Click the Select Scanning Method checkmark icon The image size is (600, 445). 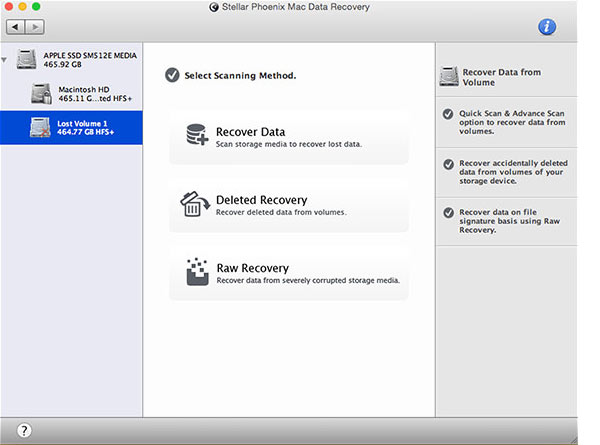pyautogui.click(x=172, y=75)
